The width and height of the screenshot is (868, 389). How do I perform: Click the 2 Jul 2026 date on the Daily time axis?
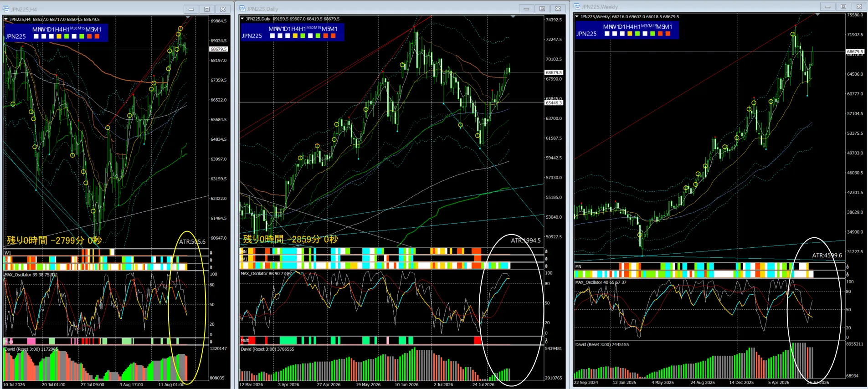pos(443,385)
